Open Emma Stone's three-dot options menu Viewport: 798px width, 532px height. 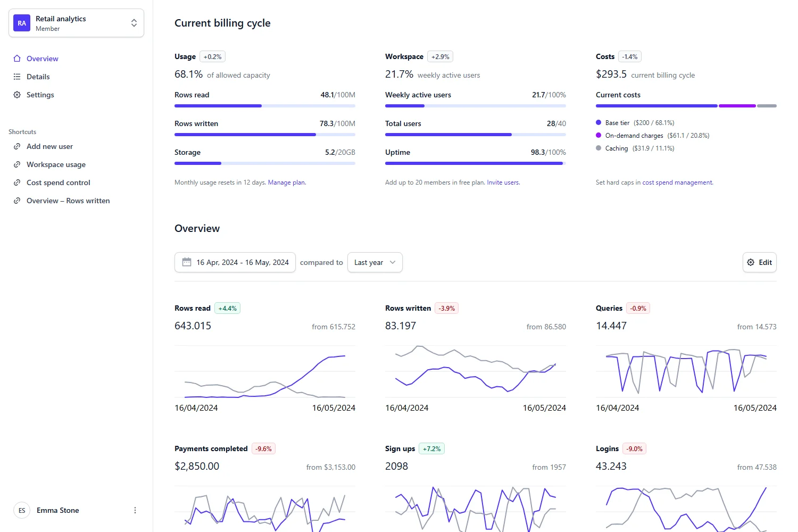pyautogui.click(x=135, y=510)
